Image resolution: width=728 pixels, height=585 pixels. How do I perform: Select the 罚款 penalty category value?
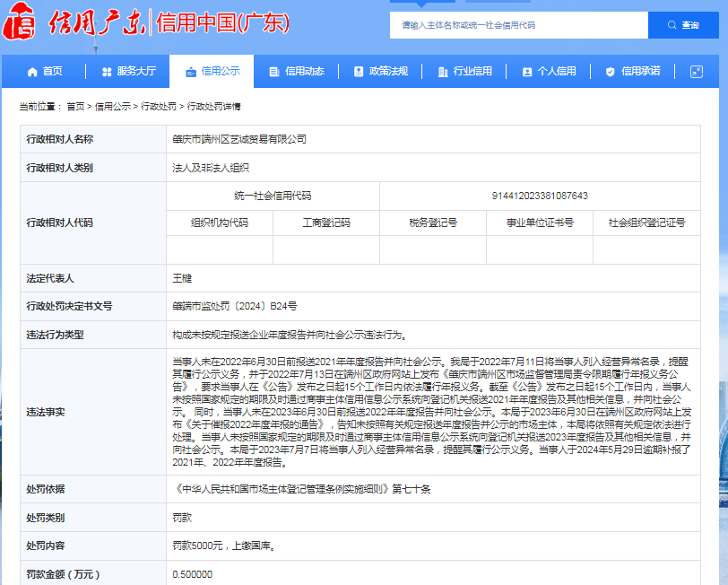[182, 518]
